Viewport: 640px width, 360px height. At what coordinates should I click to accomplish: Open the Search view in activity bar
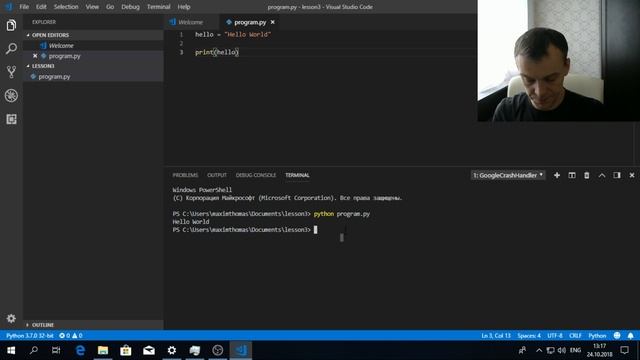[x=11, y=49]
